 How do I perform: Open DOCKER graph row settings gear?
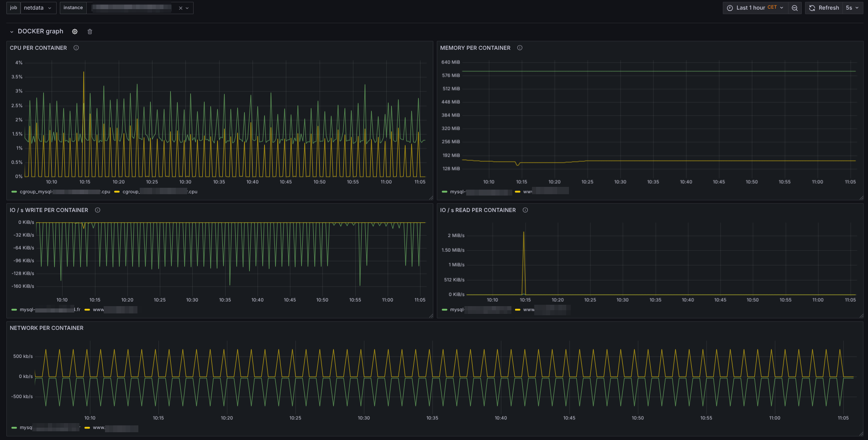tap(75, 32)
